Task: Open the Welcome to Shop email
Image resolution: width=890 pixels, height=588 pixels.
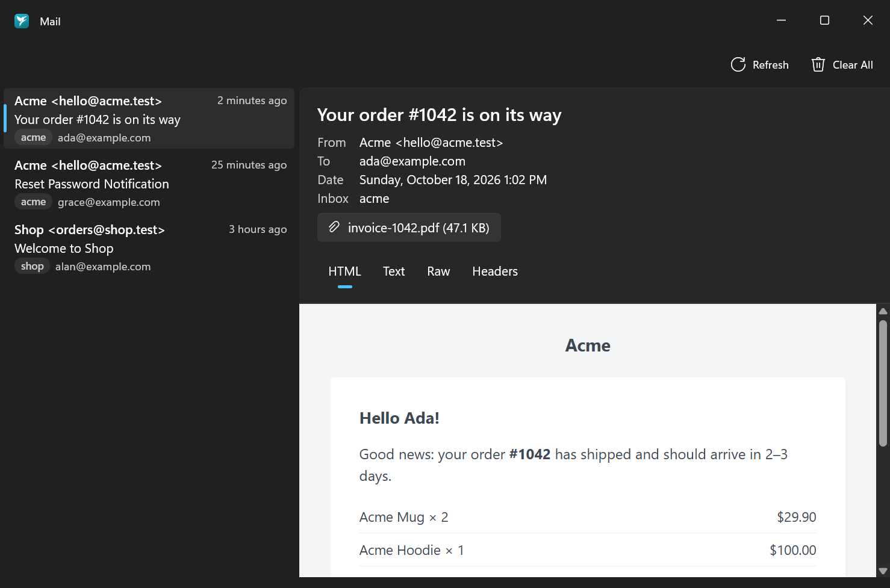Action: 149,247
